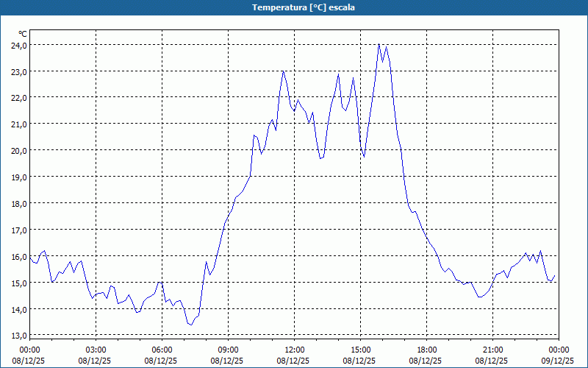This screenshot has width=588, height=368.
Task: Pick the 22,0 y-axis tick label
Action: click(x=18, y=97)
